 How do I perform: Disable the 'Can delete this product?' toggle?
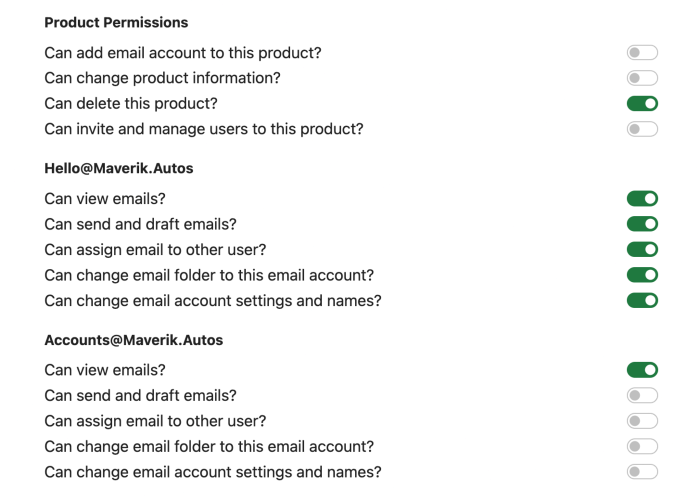642,104
